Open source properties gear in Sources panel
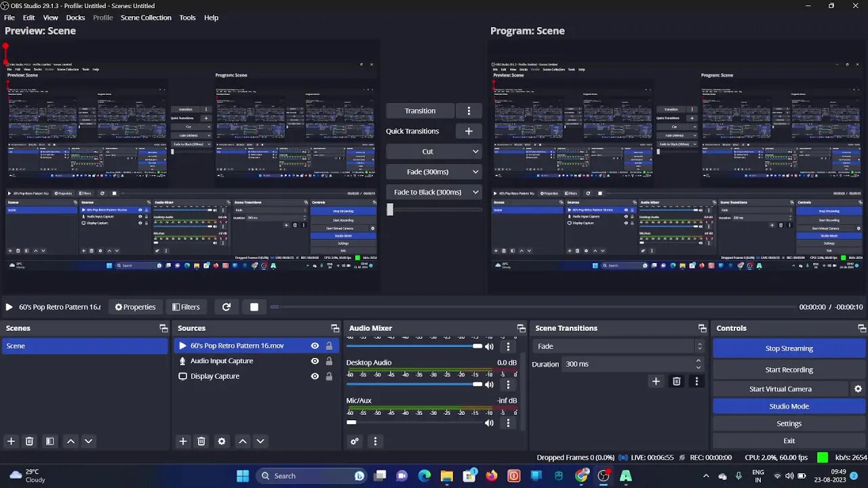Screen dimensions: 868x488 pyautogui.click(x=222, y=441)
